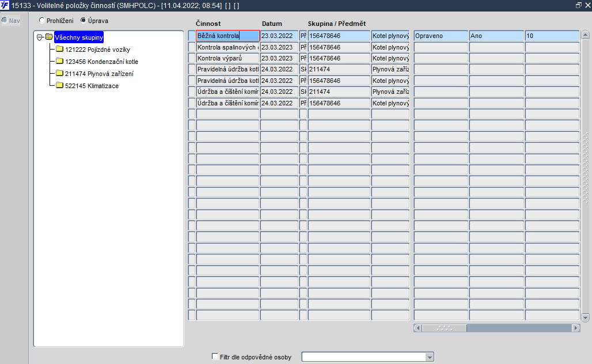Click the Opraveno value field in first row
The width and height of the screenshot is (592, 364).
click(x=441, y=36)
